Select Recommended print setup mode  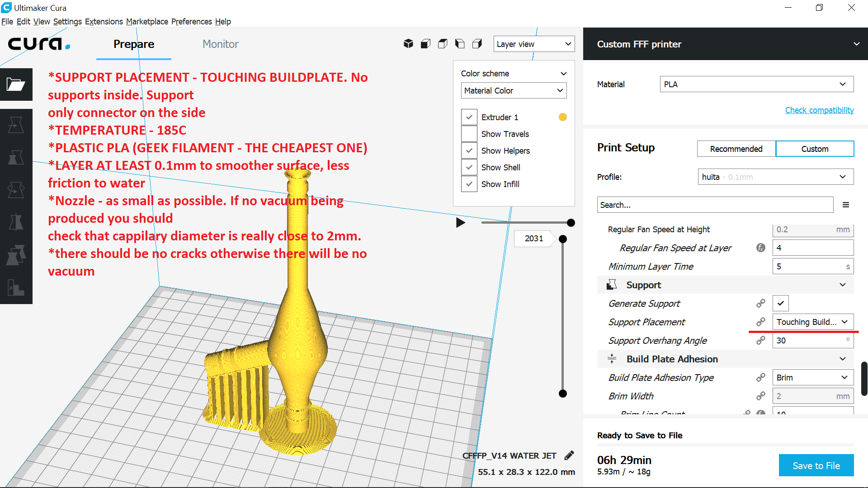736,149
